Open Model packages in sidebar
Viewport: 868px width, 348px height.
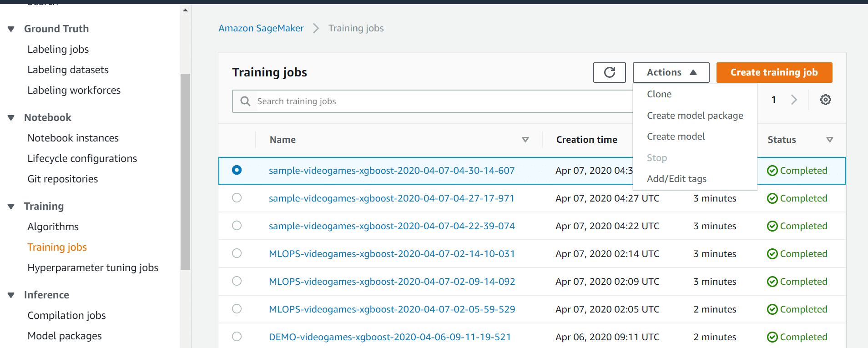pos(65,336)
